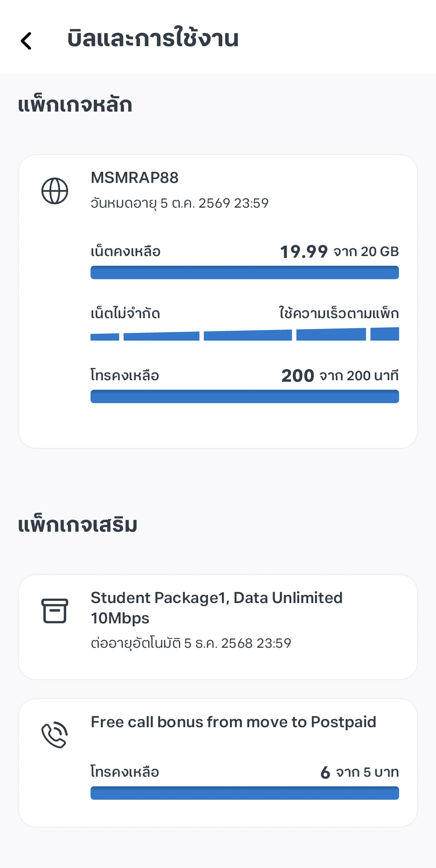436x868 pixels.
Task: Select the แพ็กเกจหลัก section heading
Action: click(75, 105)
